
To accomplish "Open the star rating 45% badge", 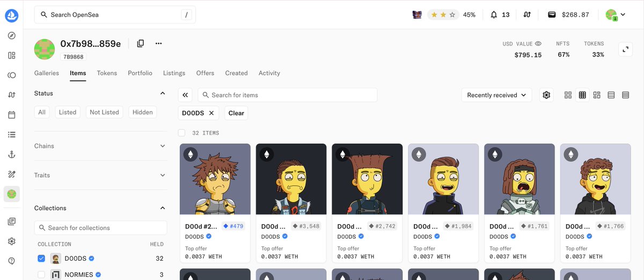I will [x=451, y=15].
